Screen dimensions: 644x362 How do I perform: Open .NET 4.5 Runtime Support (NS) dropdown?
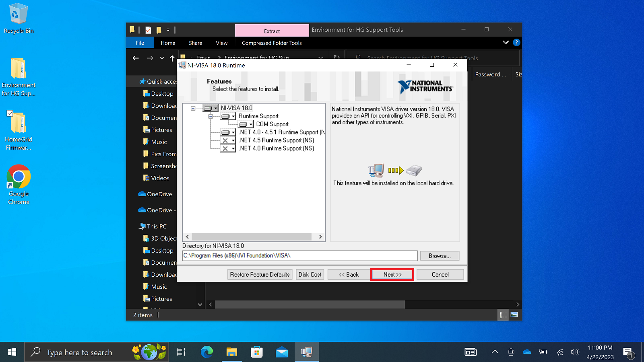click(x=228, y=140)
